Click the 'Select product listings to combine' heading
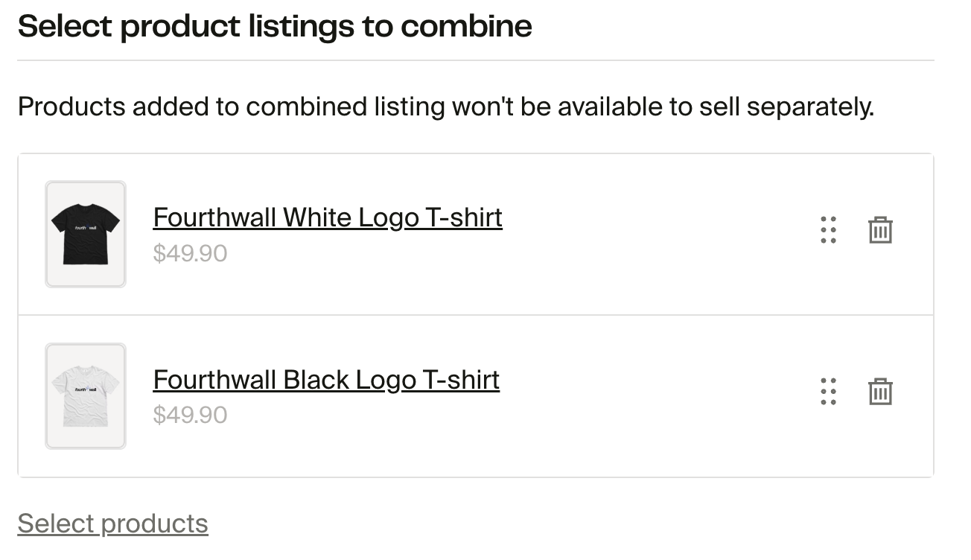 pos(275,27)
